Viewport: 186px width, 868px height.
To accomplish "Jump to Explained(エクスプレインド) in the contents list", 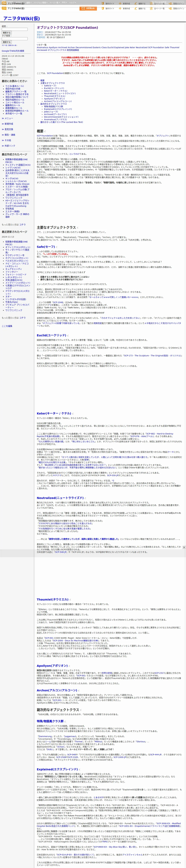I will pos(58,109).
